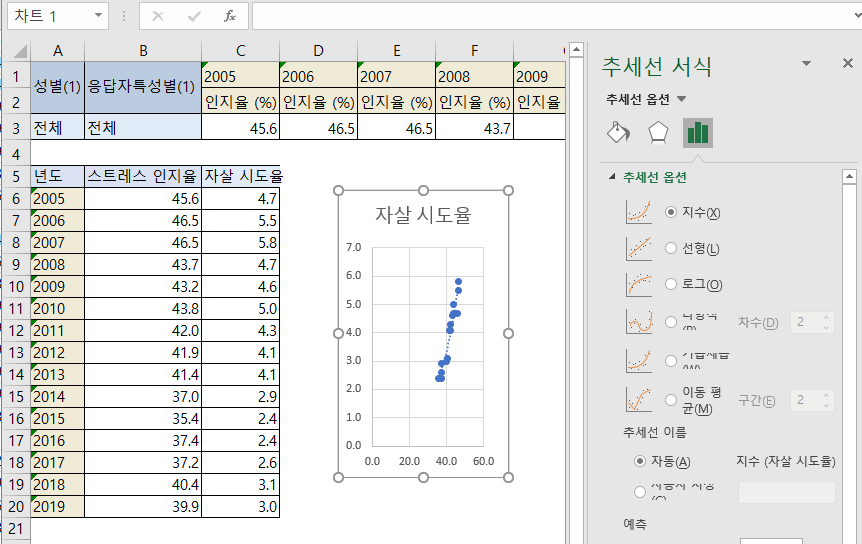The height and width of the screenshot is (544, 862).
Task: Click the exponential trendline preview icon
Action: [639, 212]
